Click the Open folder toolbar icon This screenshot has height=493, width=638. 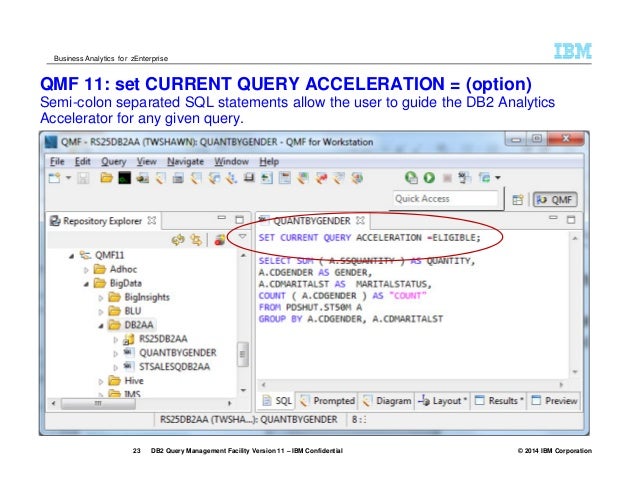click(x=107, y=178)
